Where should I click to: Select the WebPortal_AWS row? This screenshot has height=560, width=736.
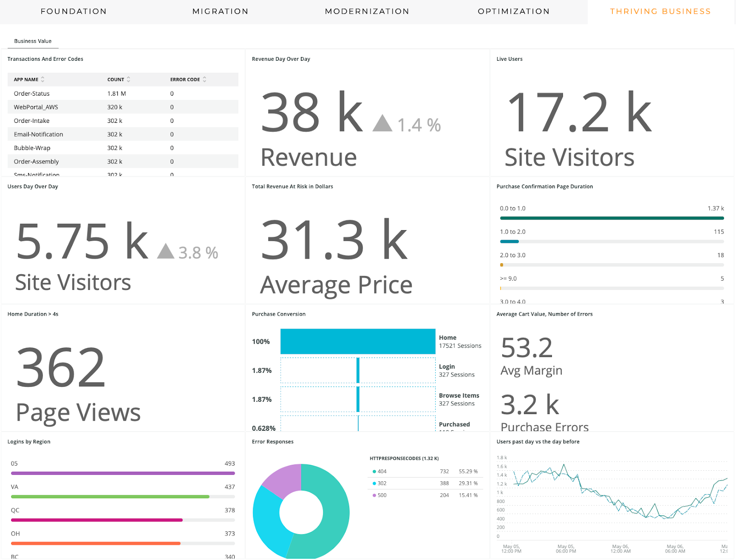coord(123,107)
